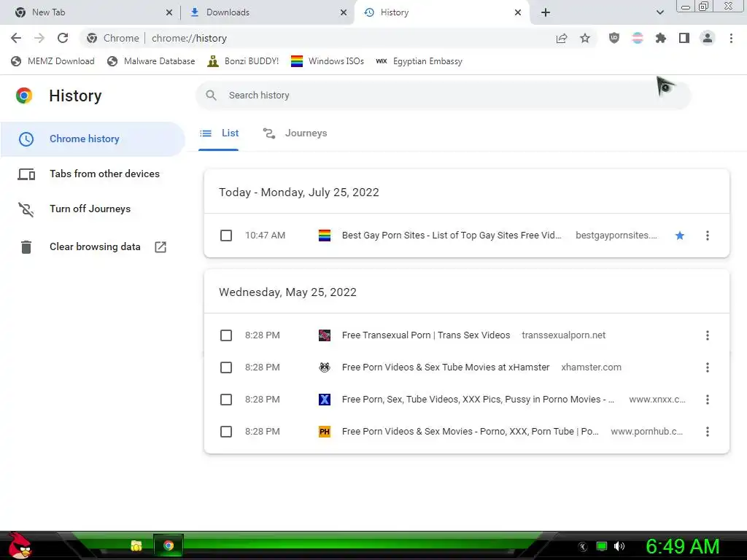Image resolution: width=747 pixels, height=560 pixels.
Task: Click the forward navigation arrow
Action: tap(39, 38)
